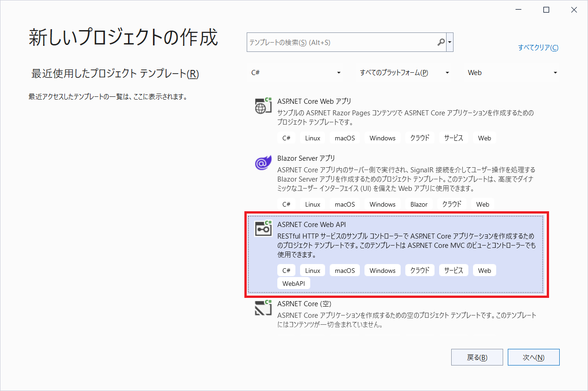Click C# tag under ASP.NET Core Web API

[x=286, y=271]
